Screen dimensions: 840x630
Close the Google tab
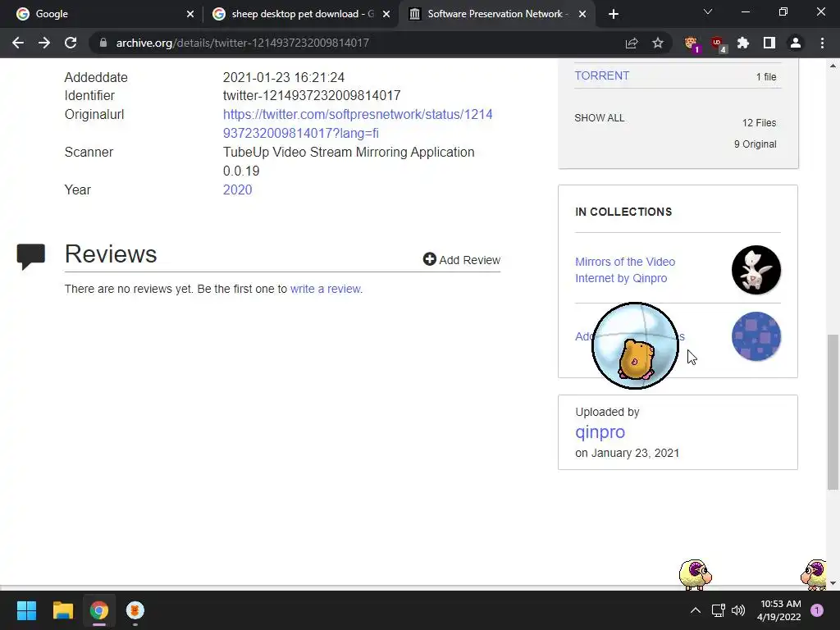190,14
